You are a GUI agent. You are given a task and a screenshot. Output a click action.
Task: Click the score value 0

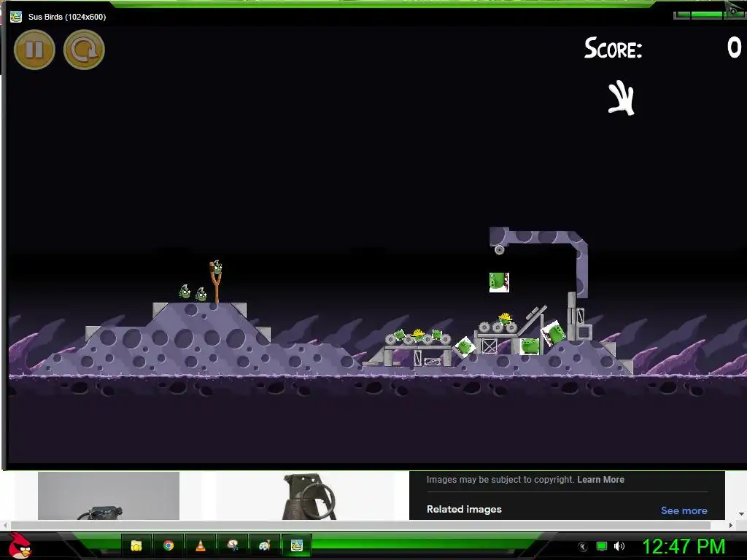(734, 47)
